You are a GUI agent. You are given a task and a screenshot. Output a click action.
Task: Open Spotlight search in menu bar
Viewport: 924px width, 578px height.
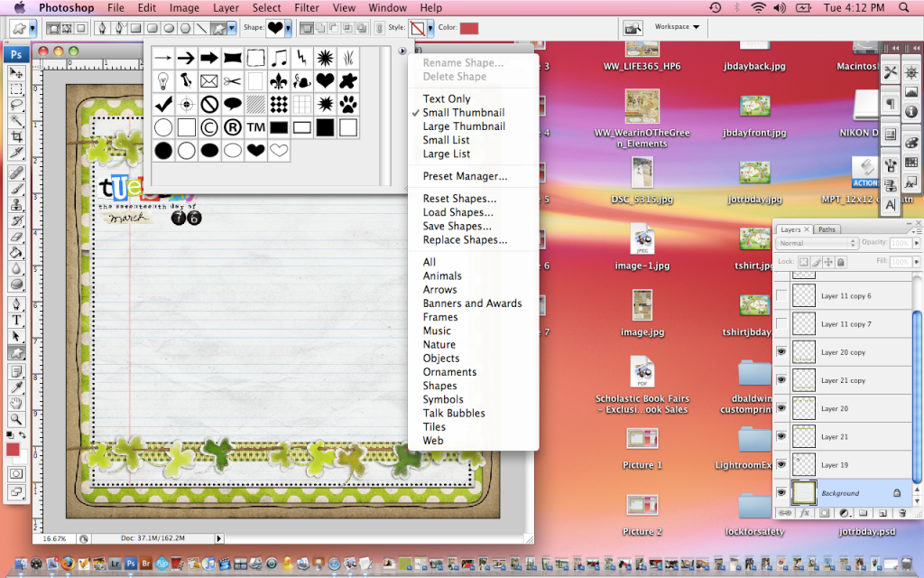[903, 7]
